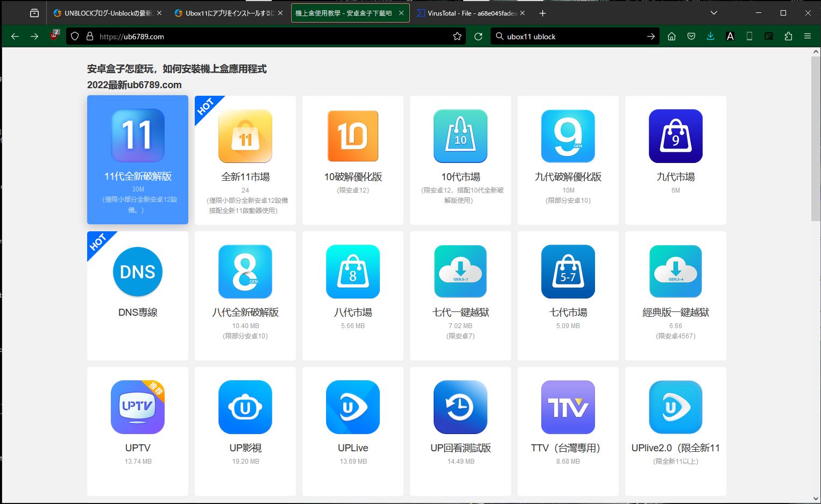The image size is (821, 504).
Task: Select the 機上盒使用教學 tab
Action: (x=350, y=13)
